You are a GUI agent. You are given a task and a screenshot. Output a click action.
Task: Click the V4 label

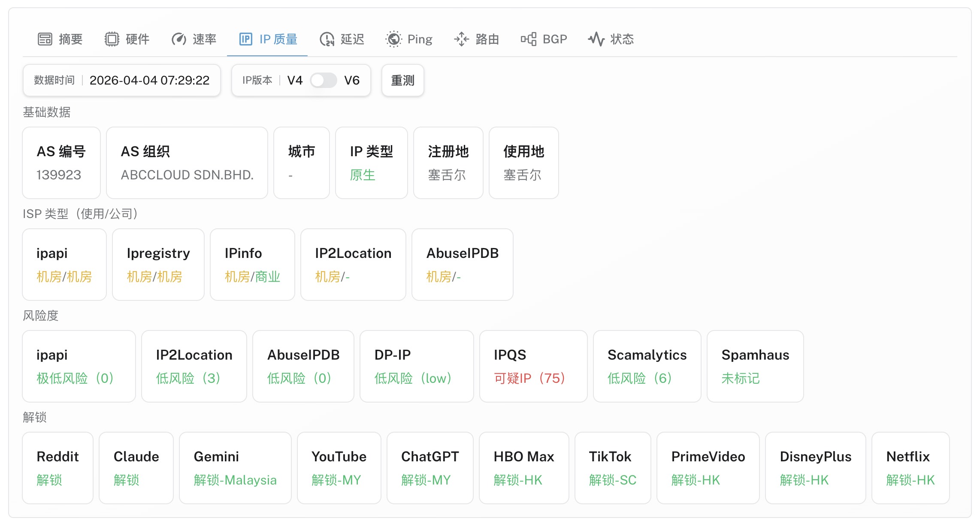tap(295, 80)
